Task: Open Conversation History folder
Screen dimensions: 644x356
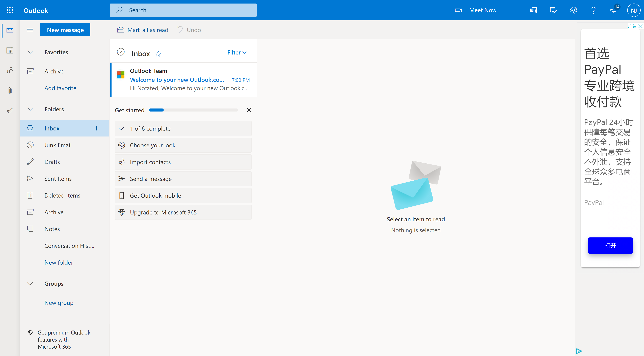Action: pos(65,246)
